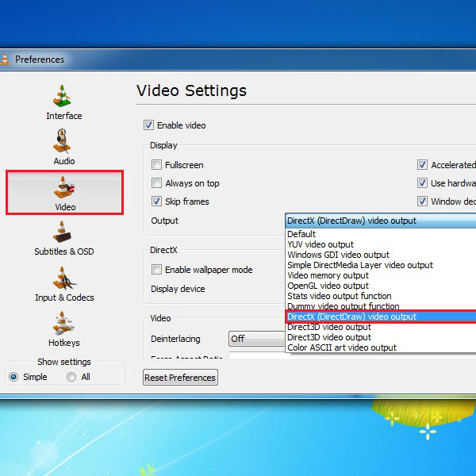Click the Reset Preferences button
This screenshot has width=476, height=476.
[x=180, y=378]
